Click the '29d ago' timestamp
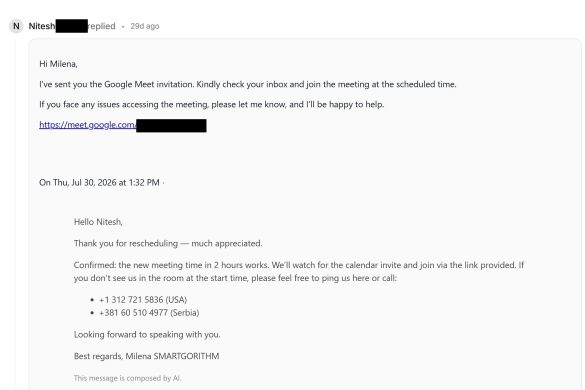 pyautogui.click(x=145, y=26)
